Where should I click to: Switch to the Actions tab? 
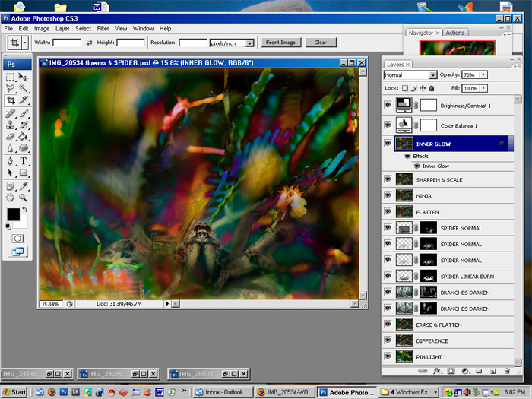(x=455, y=33)
